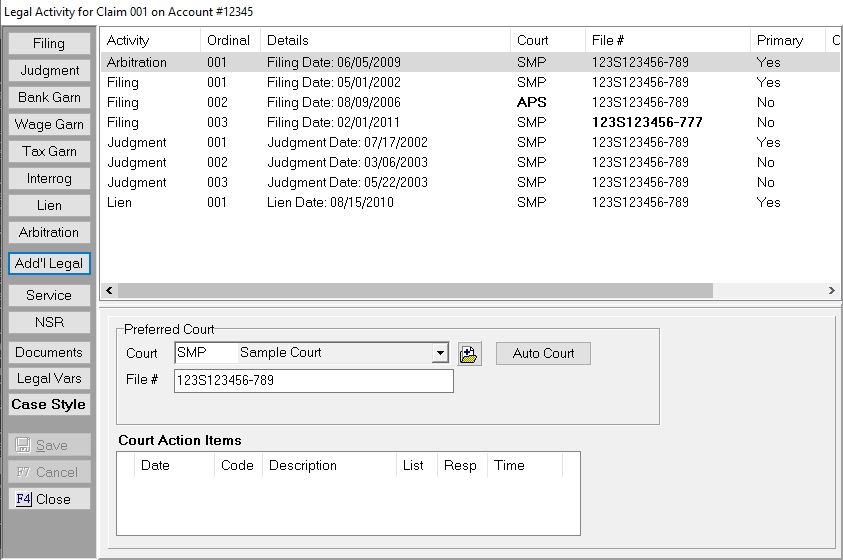Viewport: 843px width, 560px height.
Task: Click the Tax Garn button
Action: pyautogui.click(x=49, y=152)
